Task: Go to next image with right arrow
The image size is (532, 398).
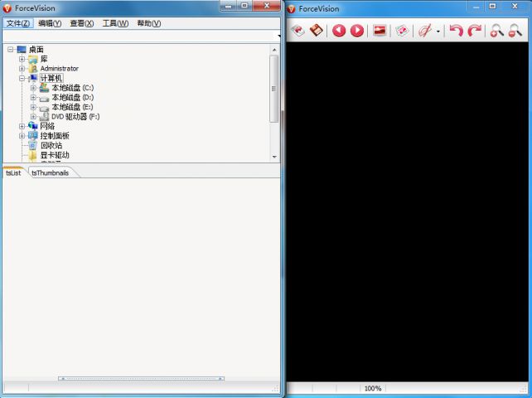Action: coord(357,31)
